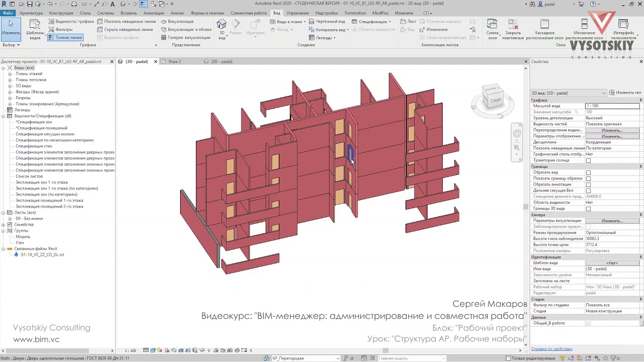Click Смена окон (Switch Windows)
The height and width of the screenshot is (362, 644).
[492, 29]
